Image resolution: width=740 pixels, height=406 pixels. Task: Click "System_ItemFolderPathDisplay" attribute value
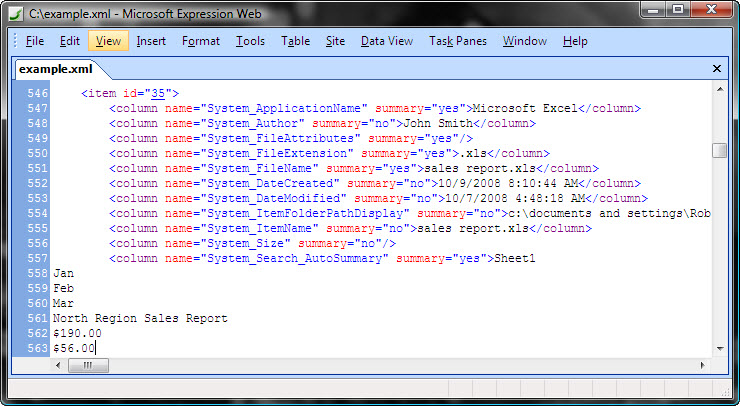305,213
